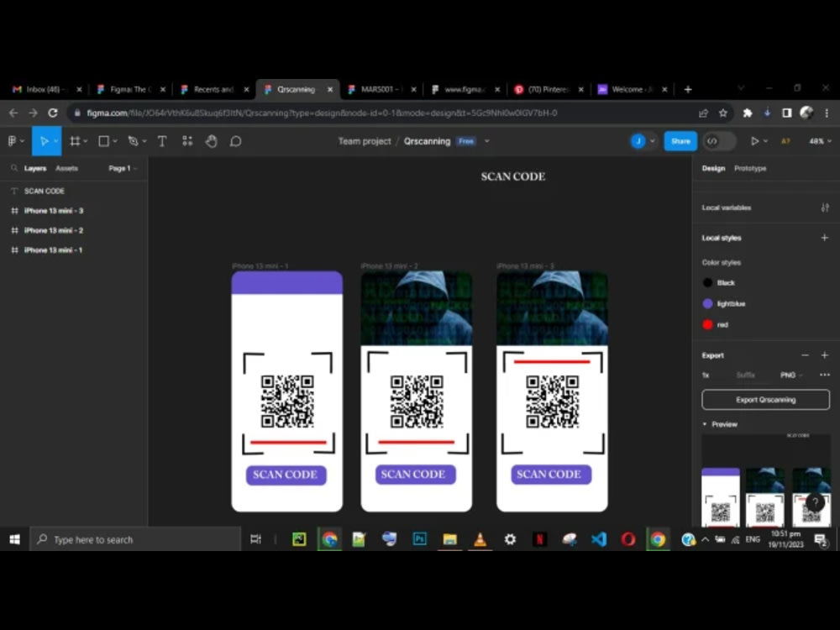Add a new local style

(825, 238)
